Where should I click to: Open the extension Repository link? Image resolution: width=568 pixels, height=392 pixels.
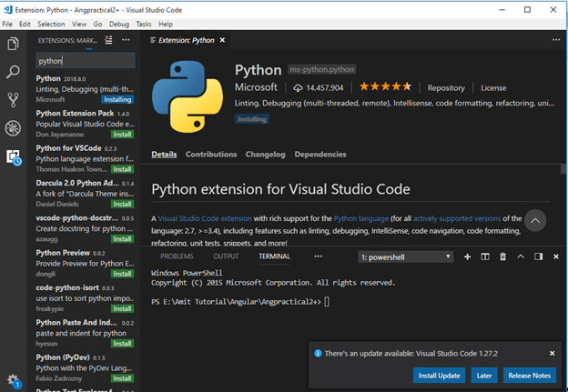446,88
